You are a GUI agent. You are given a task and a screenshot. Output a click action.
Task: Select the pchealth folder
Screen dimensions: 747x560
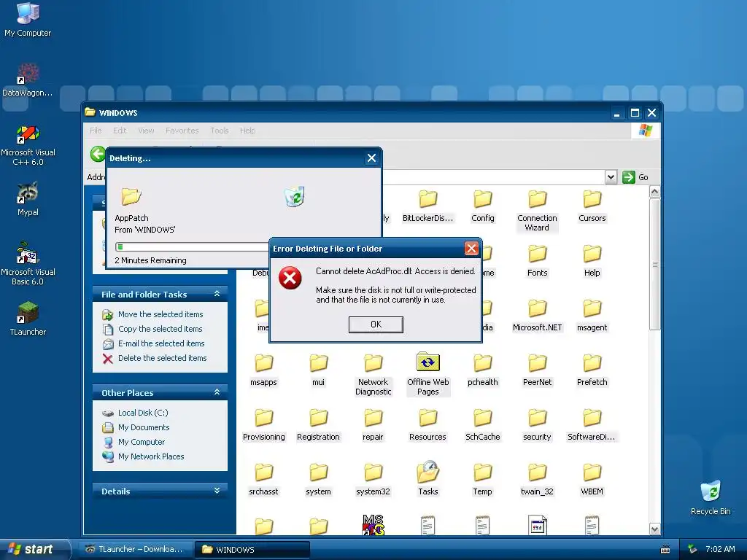(483, 370)
